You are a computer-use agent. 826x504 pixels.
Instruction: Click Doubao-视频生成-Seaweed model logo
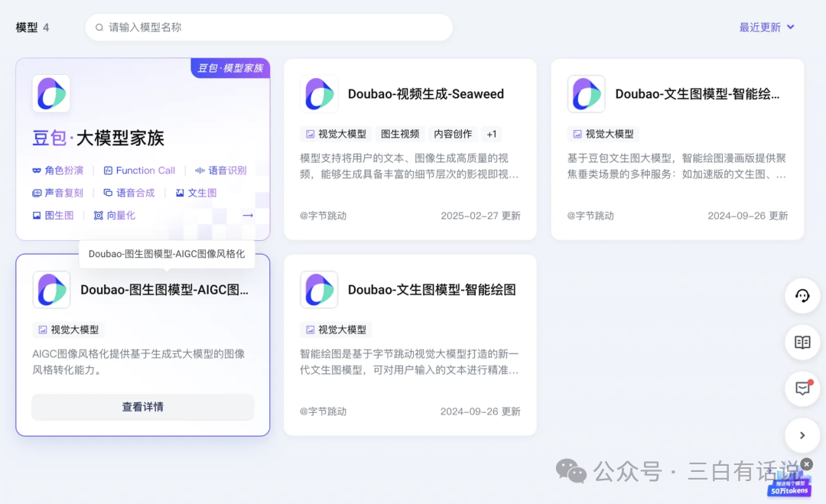point(319,94)
